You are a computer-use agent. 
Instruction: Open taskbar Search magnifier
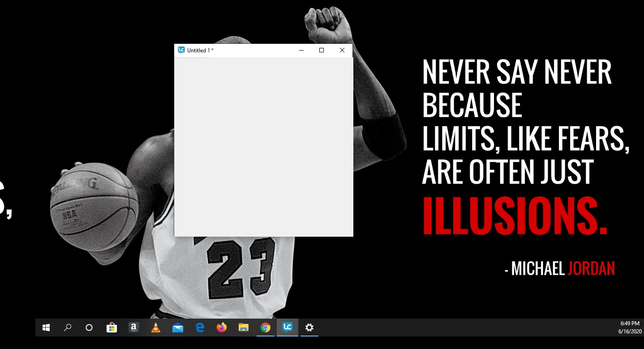[x=68, y=328]
